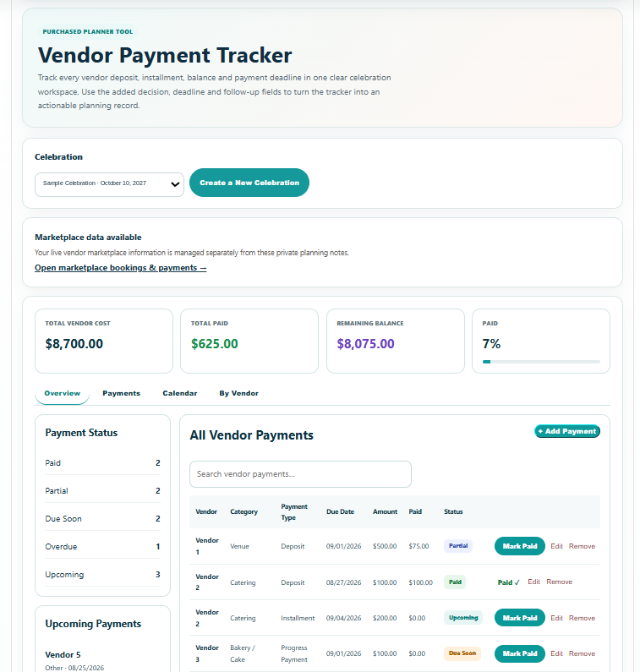This screenshot has height=672, width=640.
Task: Click the Paid row in Payment Status
Action: tap(102, 463)
